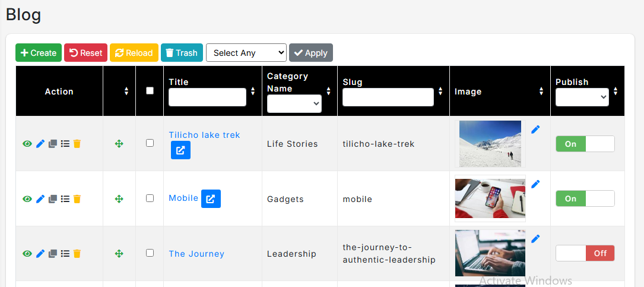The height and width of the screenshot is (287, 644).
Task: Click the phone in hand thumbnail
Action: 490,198
